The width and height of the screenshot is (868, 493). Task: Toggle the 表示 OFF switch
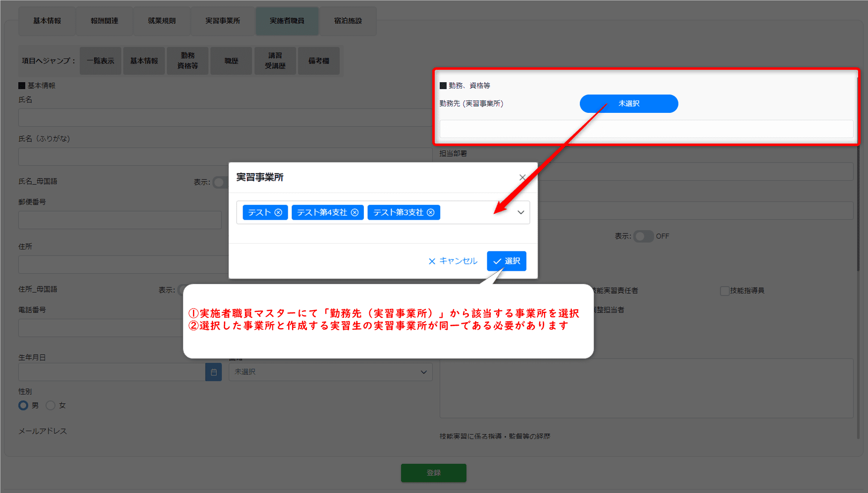[x=643, y=237]
